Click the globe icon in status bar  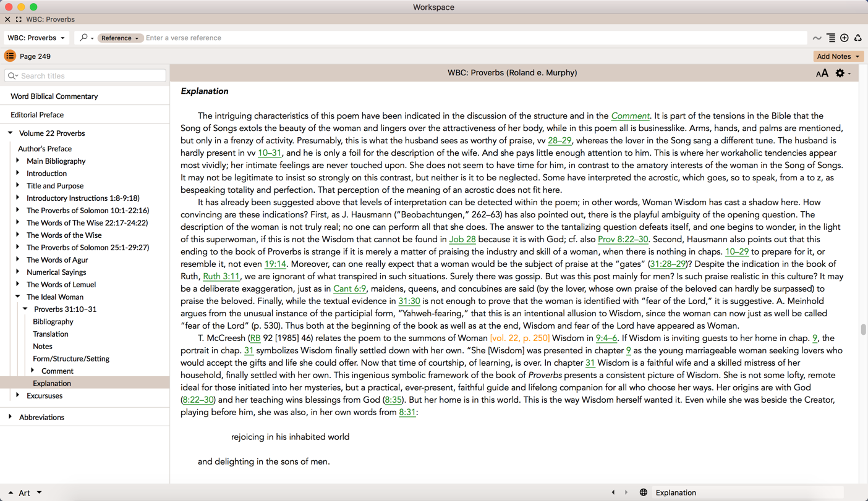[x=643, y=492]
